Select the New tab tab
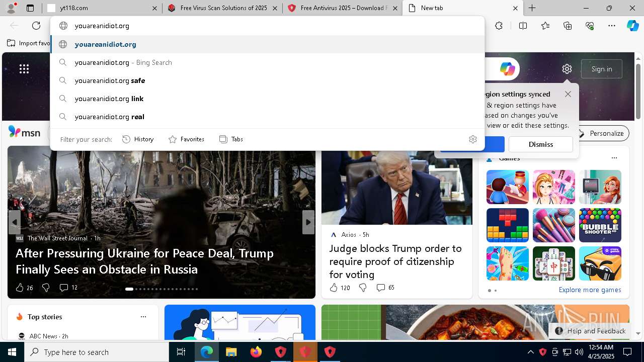The width and height of the screenshot is (644, 362). (463, 8)
